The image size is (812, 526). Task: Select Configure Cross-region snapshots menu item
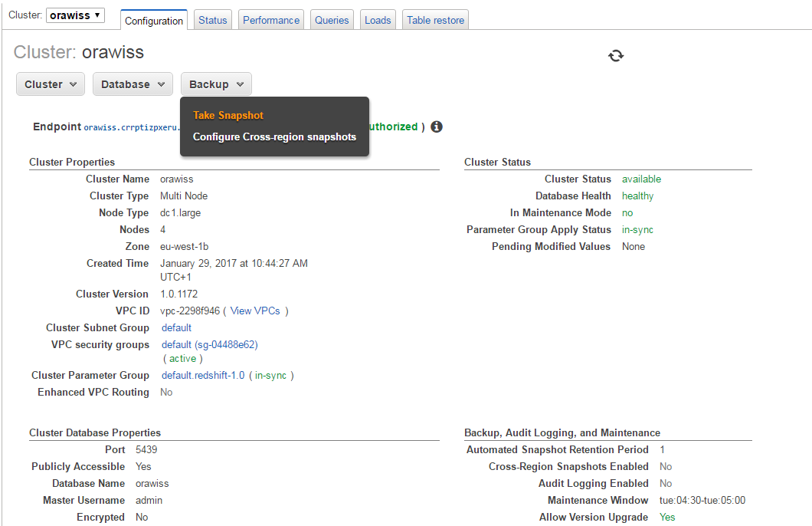[x=274, y=136]
